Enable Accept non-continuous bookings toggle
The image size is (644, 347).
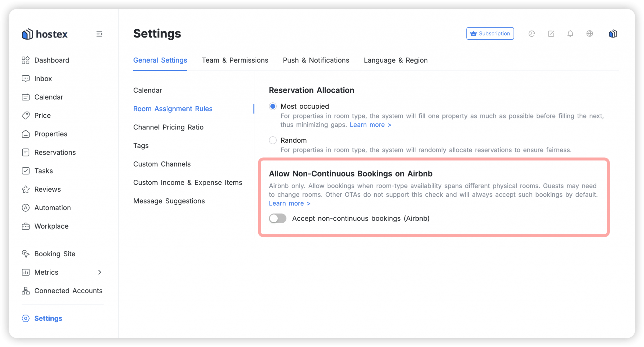pyautogui.click(x=278, y=219)
